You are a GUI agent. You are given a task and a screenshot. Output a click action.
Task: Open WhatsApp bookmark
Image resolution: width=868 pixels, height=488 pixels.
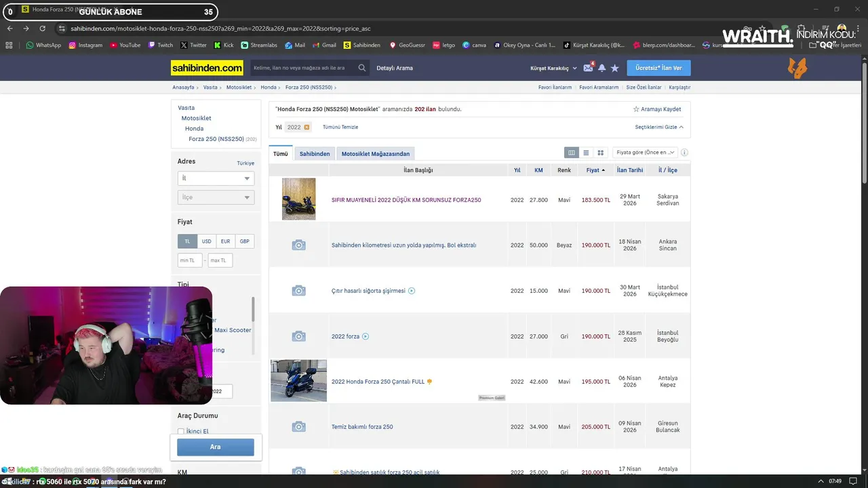click(x=43, y=45)
